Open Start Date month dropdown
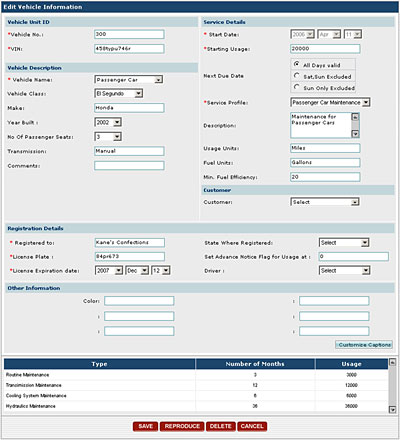 [329, 34]
